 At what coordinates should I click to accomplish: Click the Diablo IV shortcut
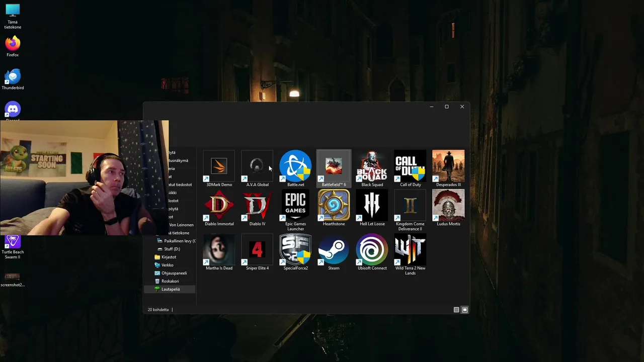coord(257,208)
